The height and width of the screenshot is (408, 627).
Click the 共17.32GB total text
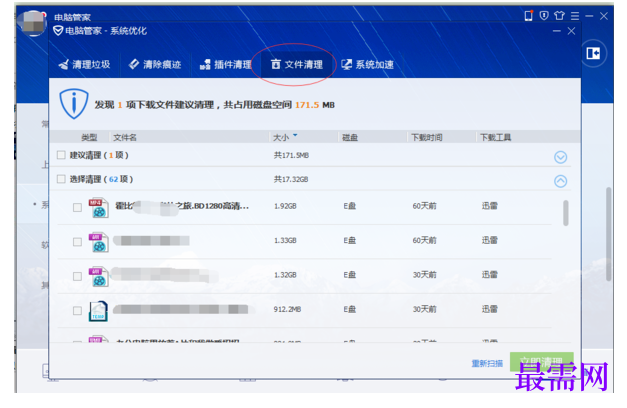(x=291, y=179)
